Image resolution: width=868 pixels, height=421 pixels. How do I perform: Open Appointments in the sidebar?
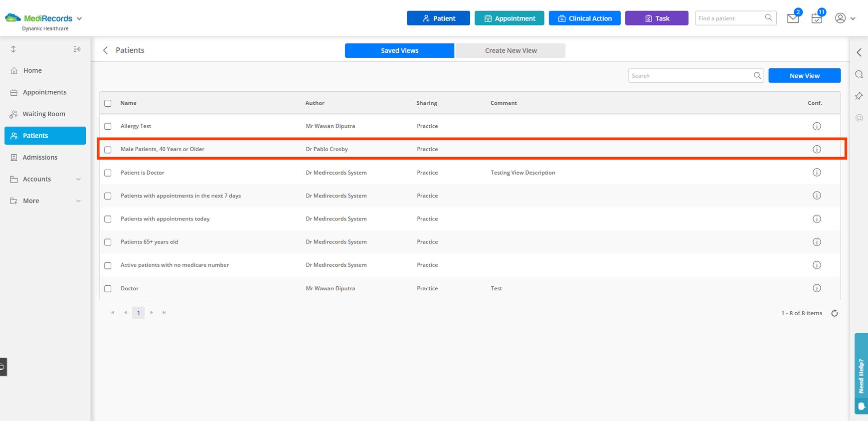point(45,92)
